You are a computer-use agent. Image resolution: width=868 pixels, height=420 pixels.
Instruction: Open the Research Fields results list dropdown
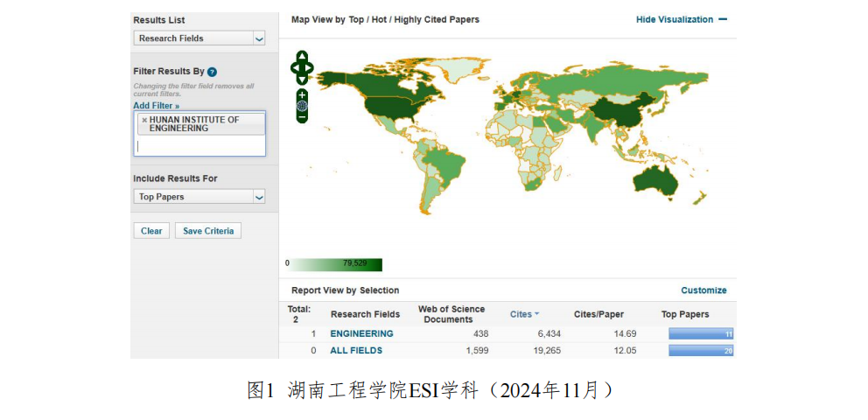pyautogui.click(x=258, y=38)
